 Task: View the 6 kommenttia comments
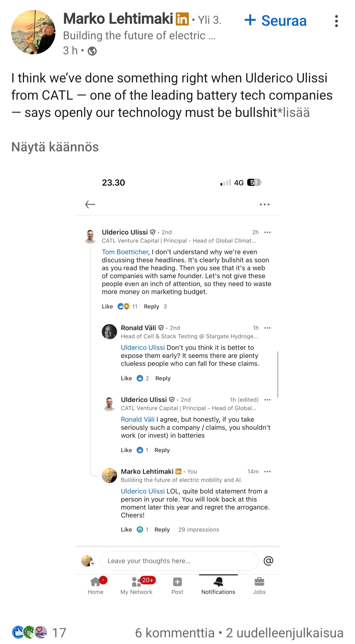click(175, 633)
